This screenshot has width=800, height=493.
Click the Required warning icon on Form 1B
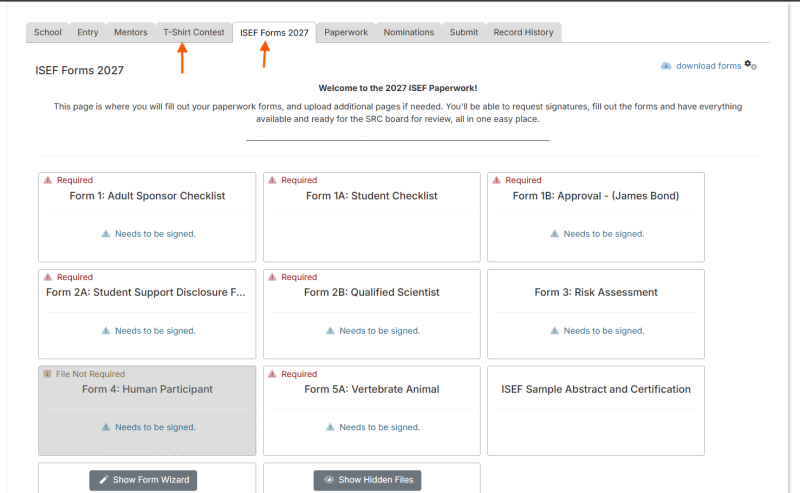496,180
